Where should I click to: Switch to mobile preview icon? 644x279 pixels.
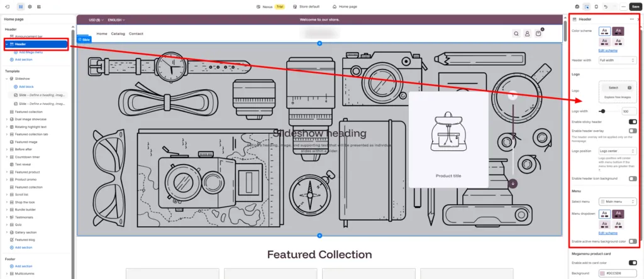(596, 6)
